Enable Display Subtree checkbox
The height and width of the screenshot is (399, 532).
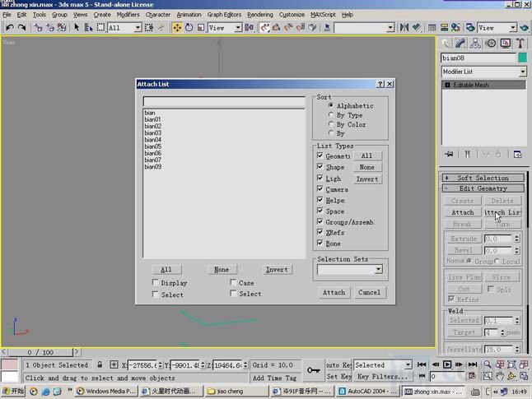[x=155, y=282]
